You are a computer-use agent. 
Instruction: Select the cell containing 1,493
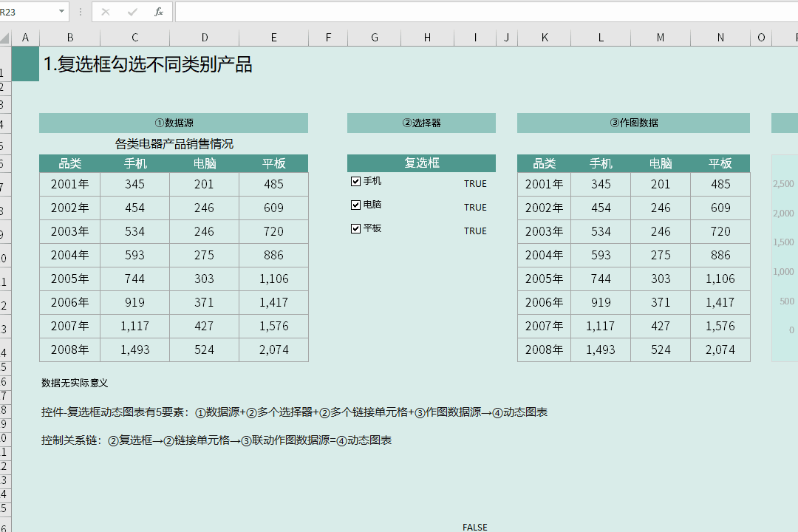(134, 349)
